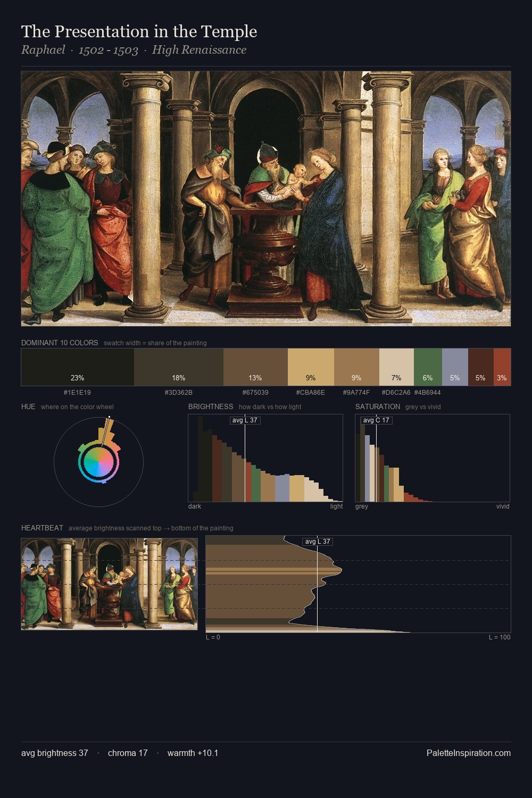Click the 'vivid' saturation axis label
Viewport: 532px width, 798px height.
503,506
